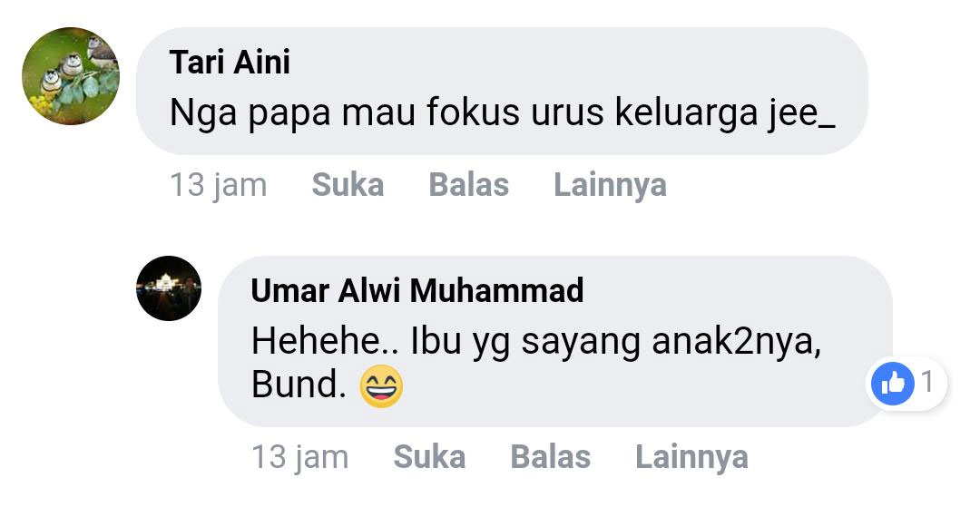The width and height of the screenshot is (980, 507).
Task: Open Tari Aini's profile name link
Action: coord(230,62)
